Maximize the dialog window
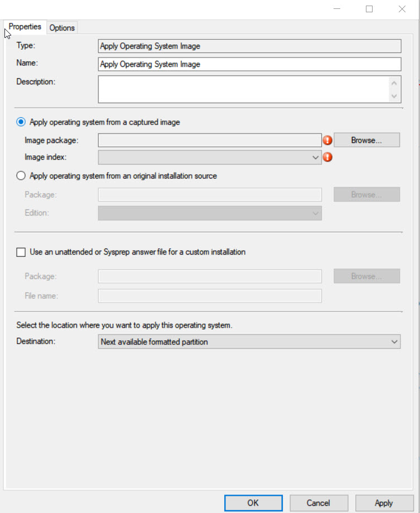Screen dimensions: 420x513 point(369,9)
